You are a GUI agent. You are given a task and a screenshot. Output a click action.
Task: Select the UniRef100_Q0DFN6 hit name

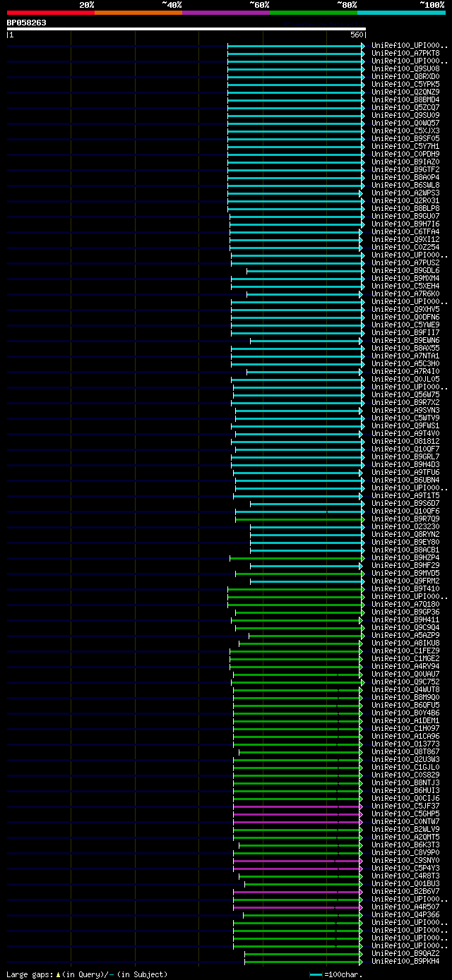pyautogui.click(x=405, y=317)
